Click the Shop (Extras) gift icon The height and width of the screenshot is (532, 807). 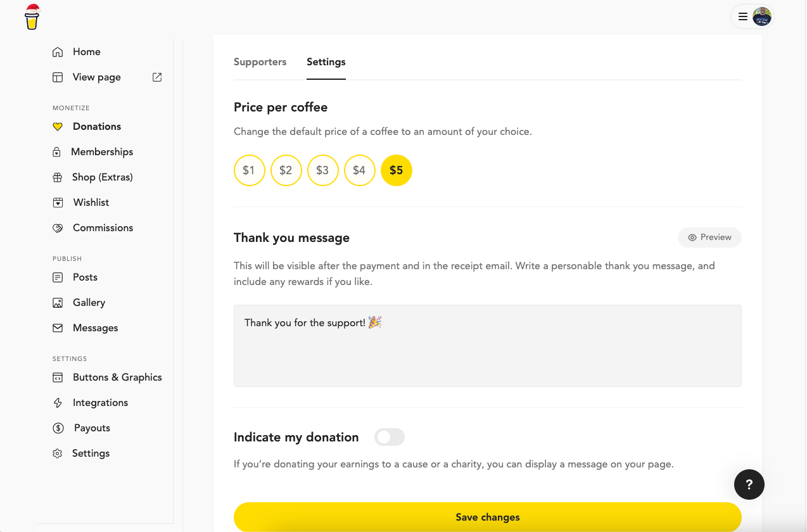pos(58,177)
